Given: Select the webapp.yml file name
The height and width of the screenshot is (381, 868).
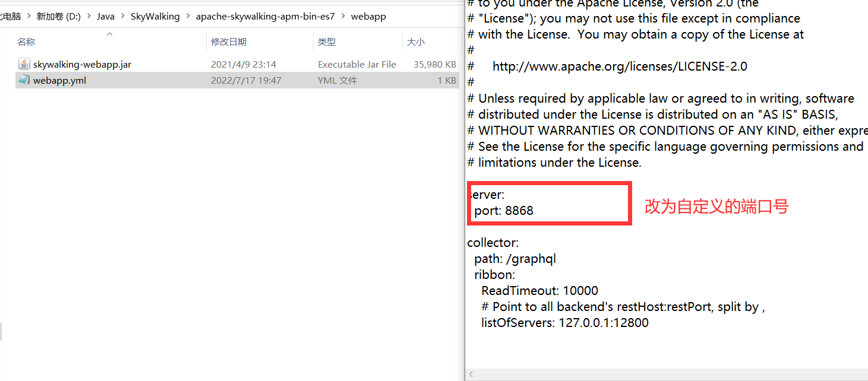Looking at the screenshot, I should tap(59, 80).
